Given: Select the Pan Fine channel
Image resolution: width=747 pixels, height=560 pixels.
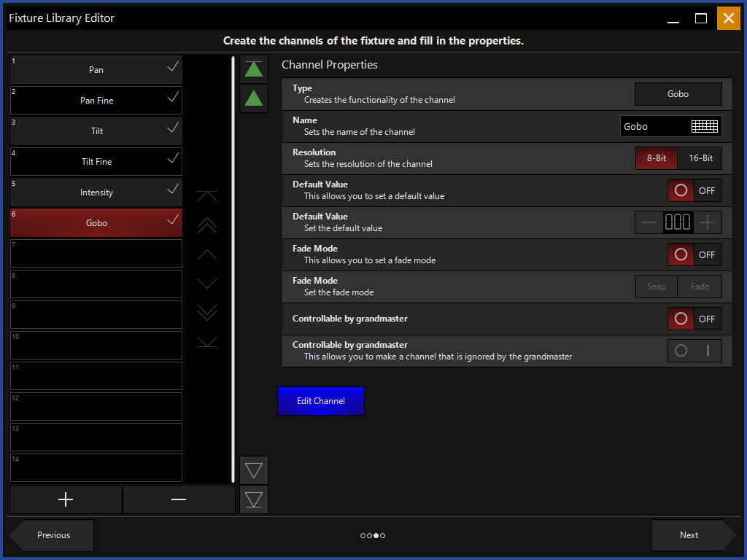Looking at the screenshot, I should coord(96,101).
